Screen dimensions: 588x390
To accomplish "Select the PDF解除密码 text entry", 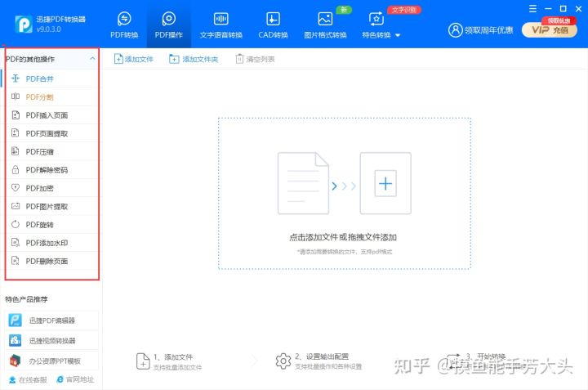I will 47,170.
